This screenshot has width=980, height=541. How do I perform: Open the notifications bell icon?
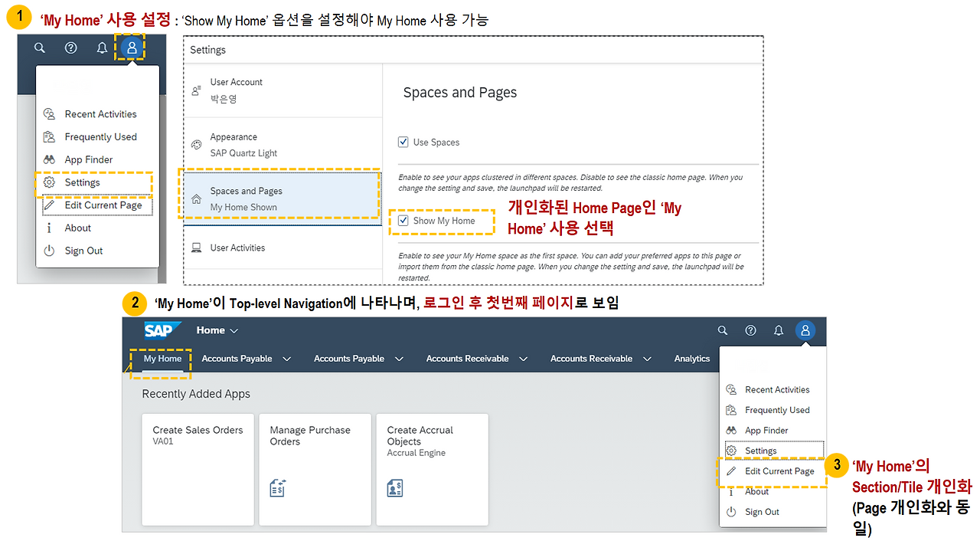[101, 48]
